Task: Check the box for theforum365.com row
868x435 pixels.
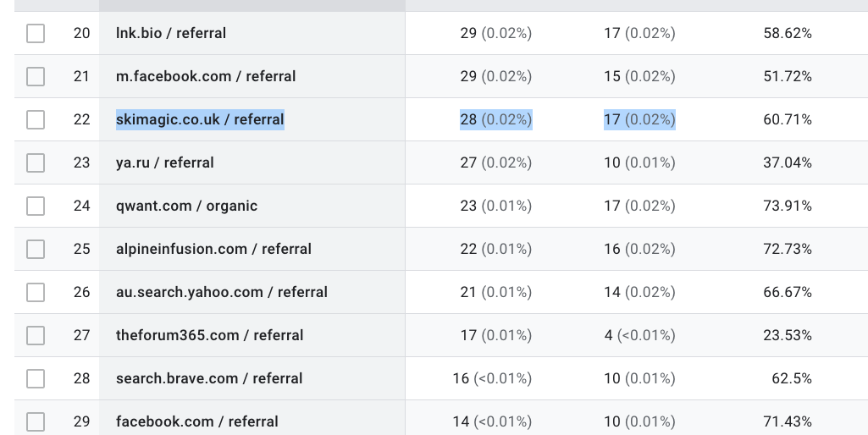Action: (36, 336)
